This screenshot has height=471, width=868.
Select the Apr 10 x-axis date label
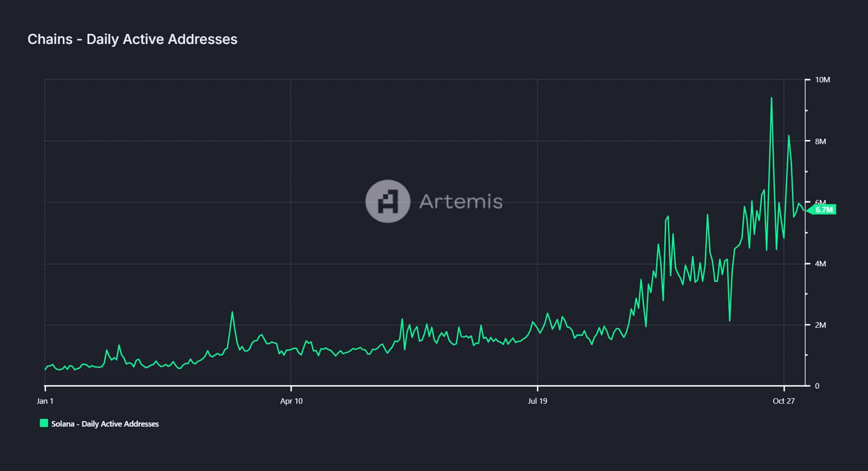[291, 401]
